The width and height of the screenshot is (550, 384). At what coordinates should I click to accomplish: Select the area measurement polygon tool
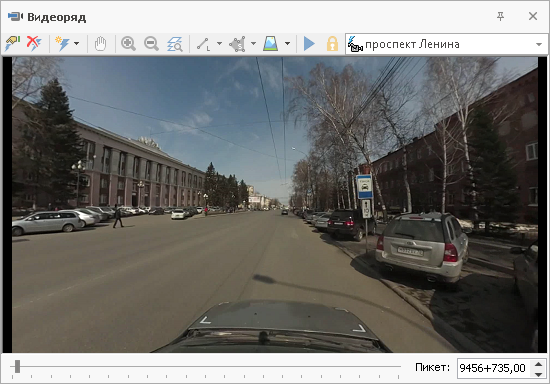[x=237, y=44]
